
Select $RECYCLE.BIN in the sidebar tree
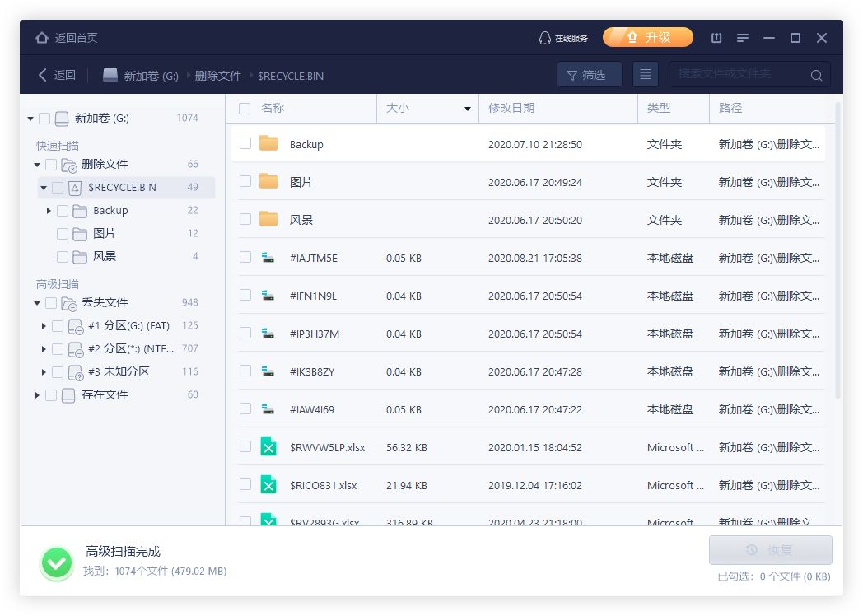pyautogui.click(x=122, y=187)
